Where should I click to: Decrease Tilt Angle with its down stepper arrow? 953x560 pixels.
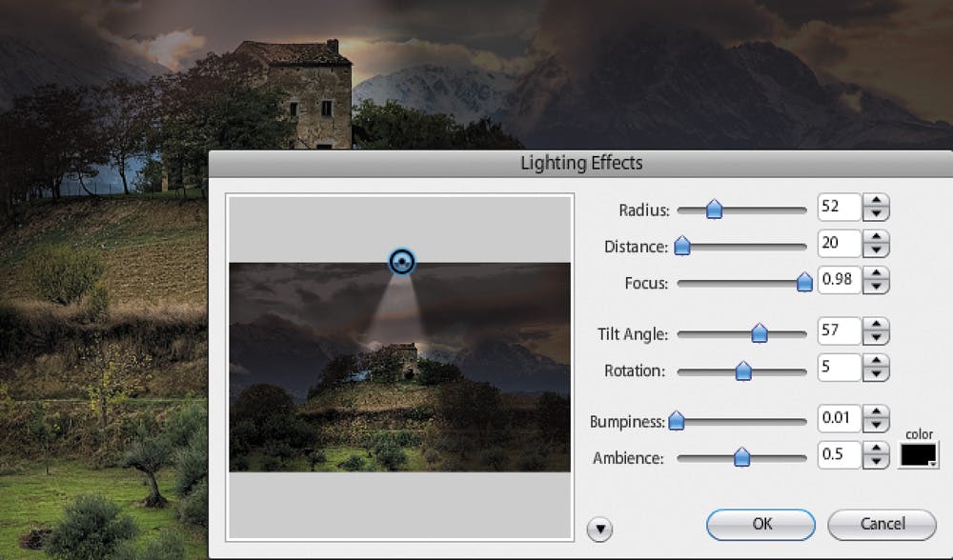tap(876, 338)
